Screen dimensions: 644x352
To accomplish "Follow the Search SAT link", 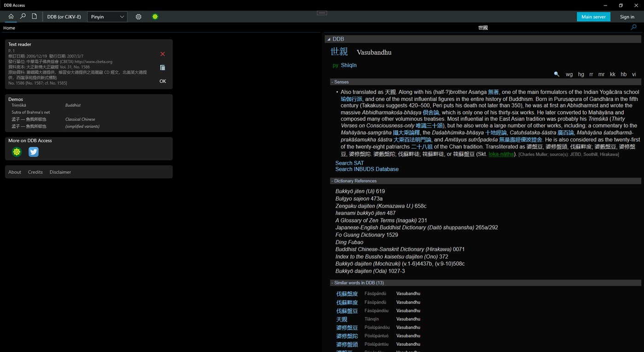I will tap(349, 163).
